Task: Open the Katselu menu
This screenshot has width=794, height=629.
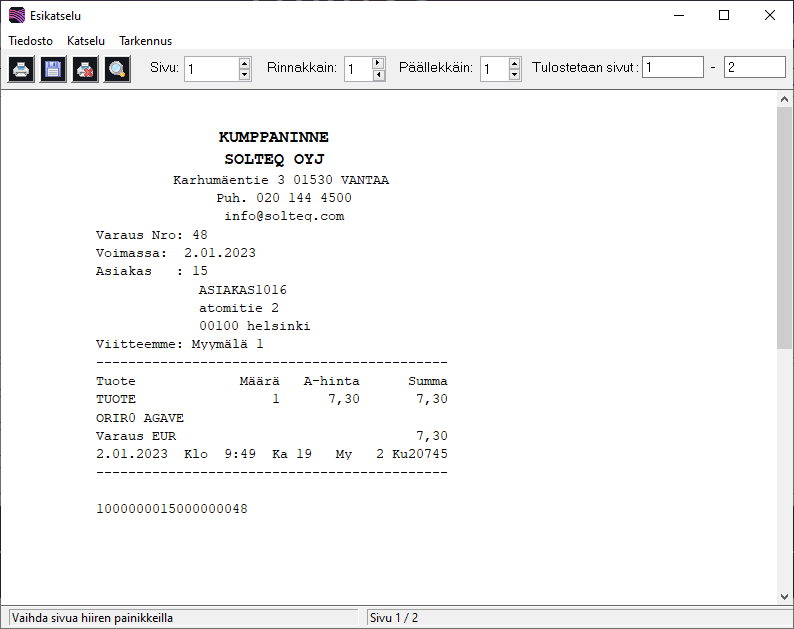Action: [x=86, y=41]
